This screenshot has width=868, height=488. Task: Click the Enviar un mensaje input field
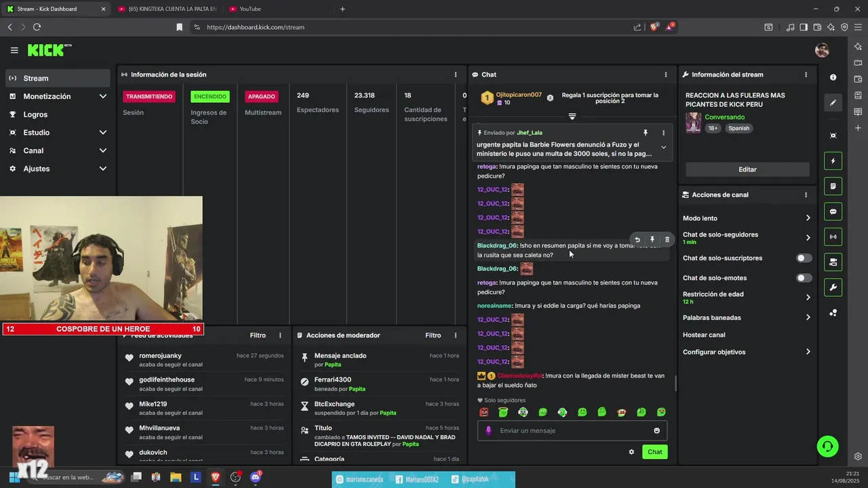(572, 430)
